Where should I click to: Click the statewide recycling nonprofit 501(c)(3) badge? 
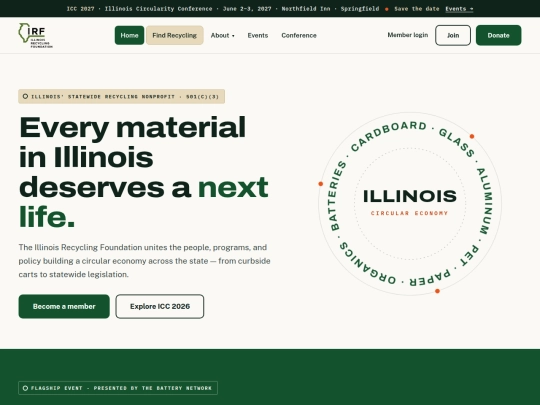click(x=122, y=96)
